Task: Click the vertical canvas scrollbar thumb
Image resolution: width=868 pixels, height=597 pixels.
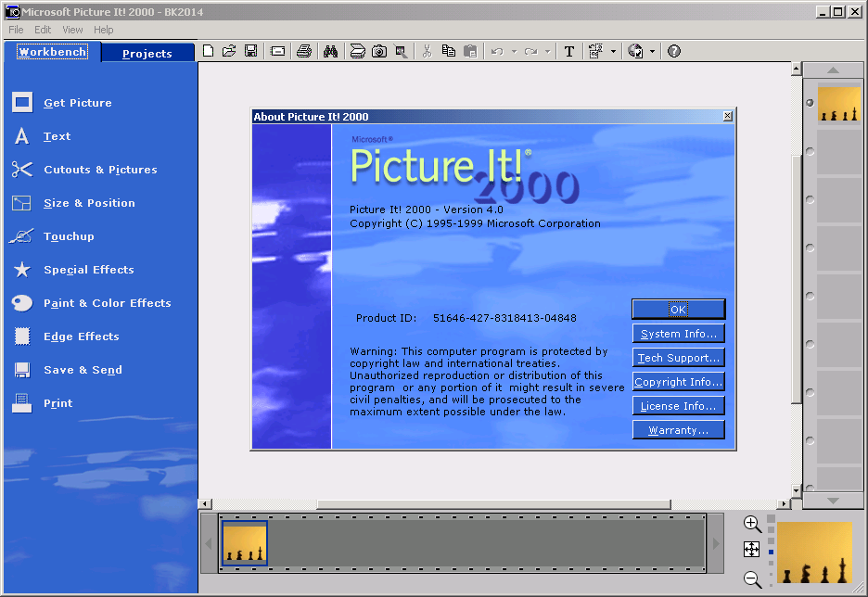Action: [x=796, y=279]
